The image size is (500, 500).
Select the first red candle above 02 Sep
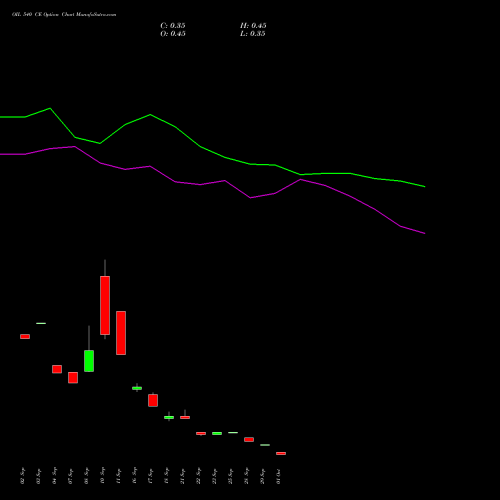coord(25,336)
